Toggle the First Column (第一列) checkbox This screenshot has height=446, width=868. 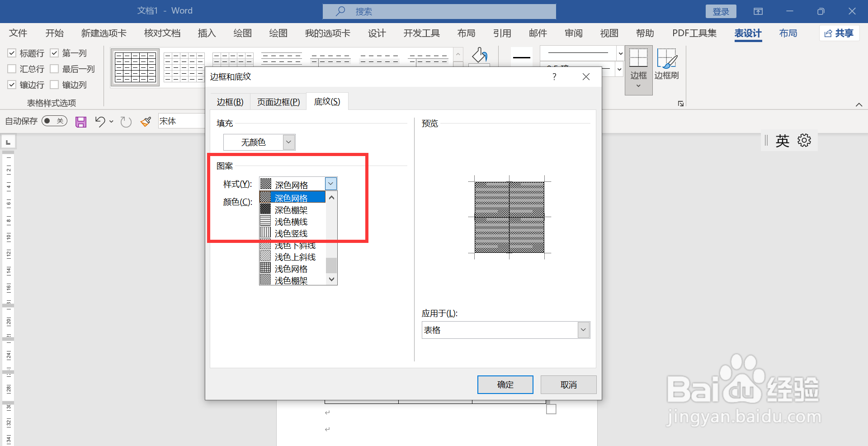[54, 53]
